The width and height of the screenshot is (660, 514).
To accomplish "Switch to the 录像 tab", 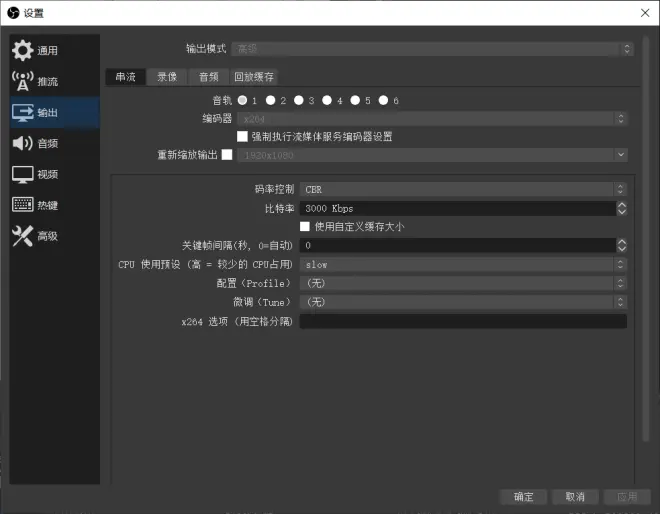I will 167,77.
